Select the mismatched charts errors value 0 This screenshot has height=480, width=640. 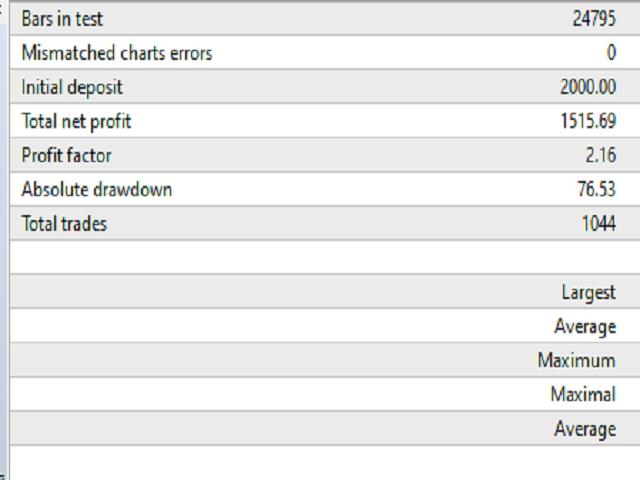[610, 53]
